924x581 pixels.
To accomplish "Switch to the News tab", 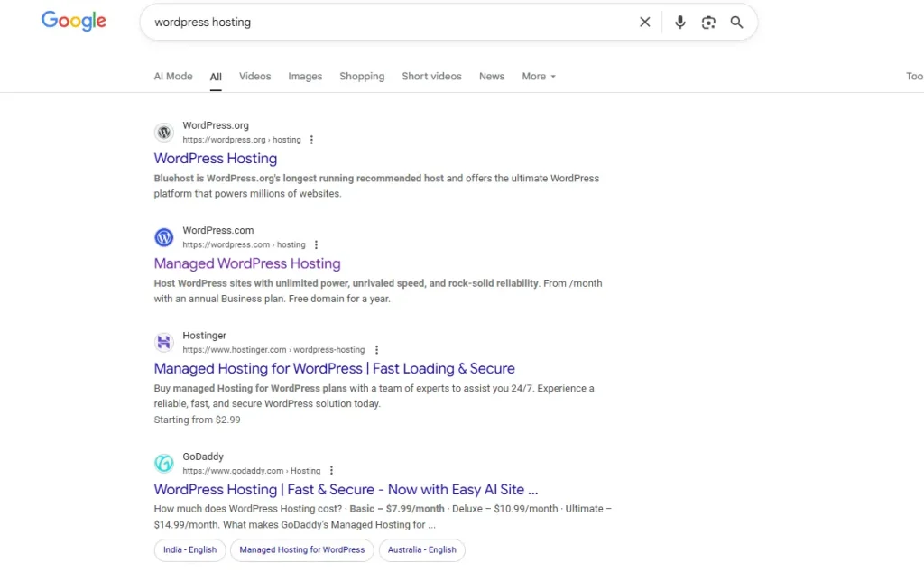I will 492,76.
